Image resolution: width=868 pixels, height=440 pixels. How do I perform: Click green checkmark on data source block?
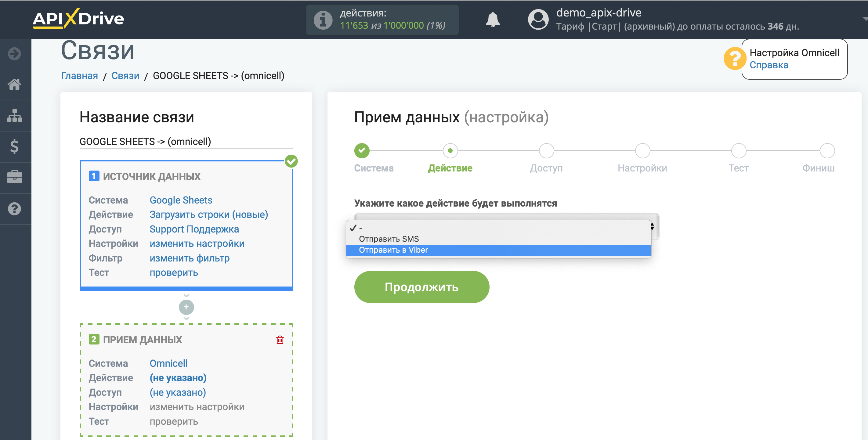291,161
